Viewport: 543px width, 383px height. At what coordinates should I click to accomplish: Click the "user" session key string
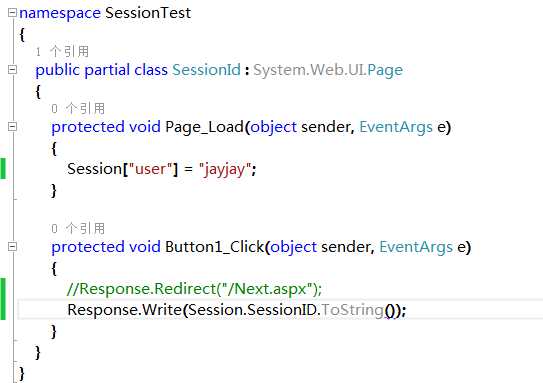pyautogui.click(x=150, y=169)
